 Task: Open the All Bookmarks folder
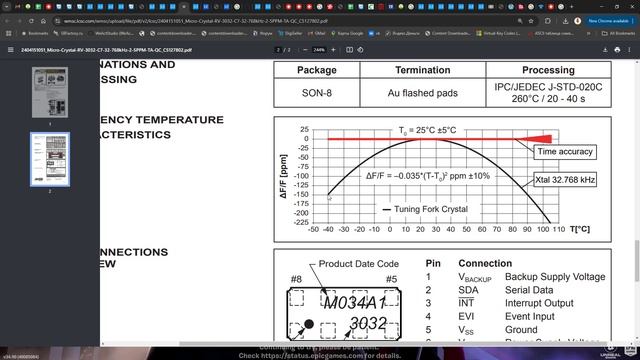point(618,33)
